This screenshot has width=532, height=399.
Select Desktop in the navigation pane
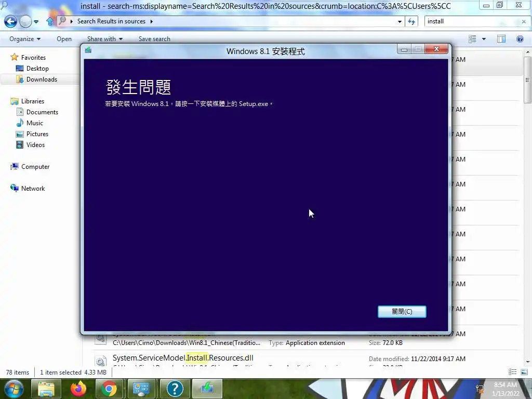(37, 69)
